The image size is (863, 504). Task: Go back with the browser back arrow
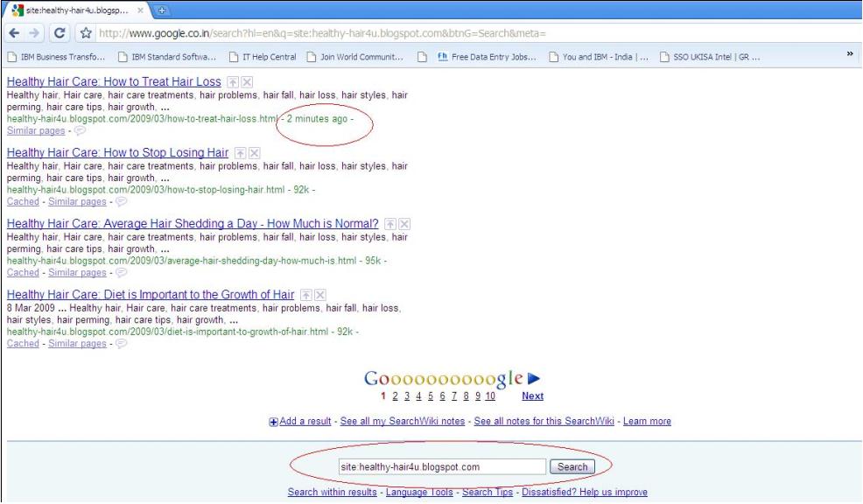[x=14, y=33]
